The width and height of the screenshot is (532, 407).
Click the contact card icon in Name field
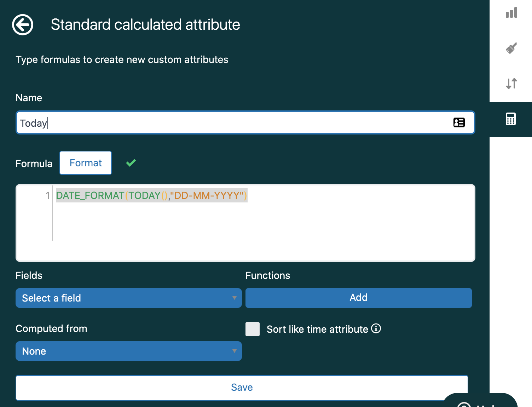[459, 122]
